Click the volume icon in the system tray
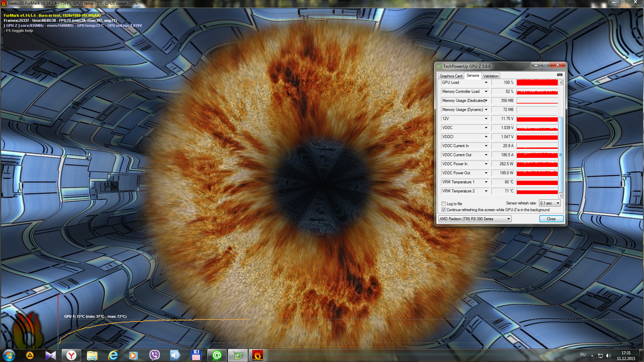 click(608, 356)
